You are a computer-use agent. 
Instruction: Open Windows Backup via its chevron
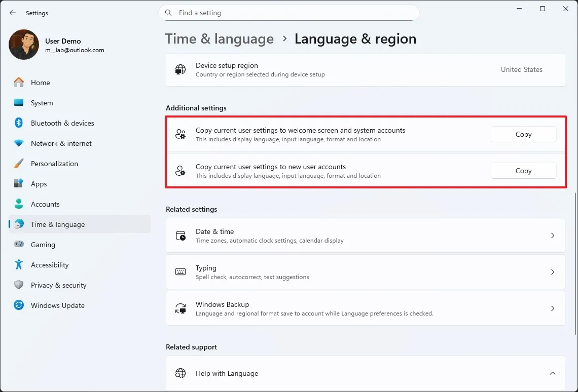coord(553,308)
